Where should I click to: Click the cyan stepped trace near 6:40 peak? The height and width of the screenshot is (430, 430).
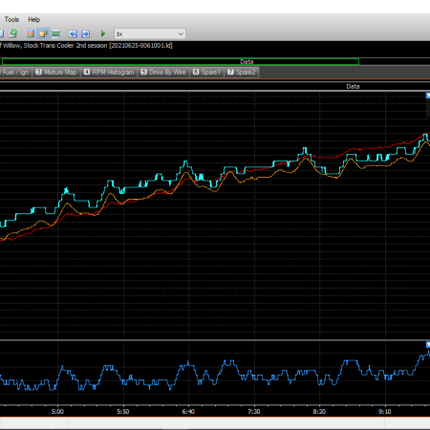[186, 162]
